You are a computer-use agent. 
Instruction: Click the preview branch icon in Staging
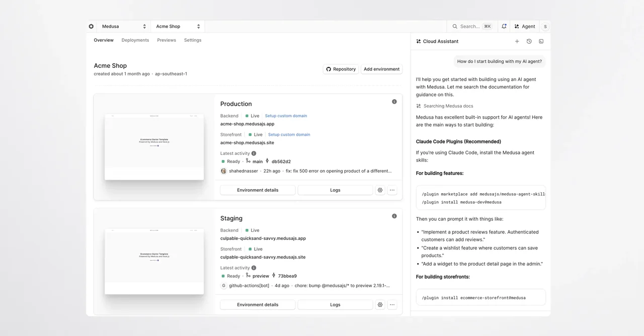(248, 275)
